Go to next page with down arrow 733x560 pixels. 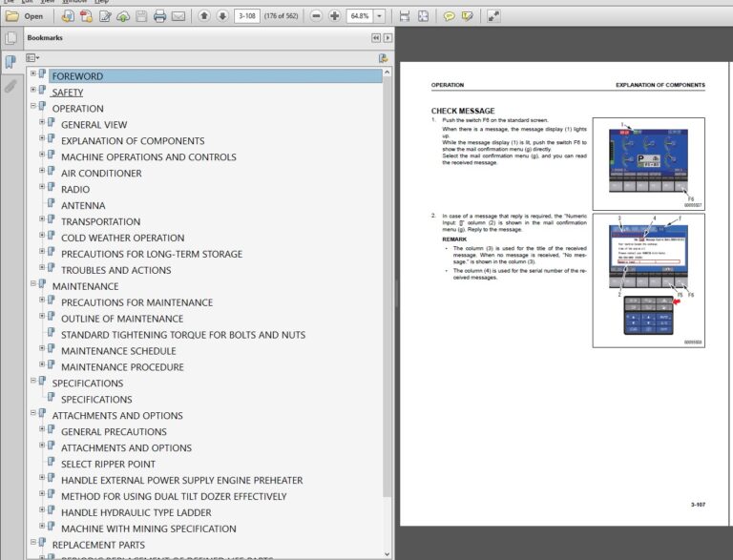point(222,16)
